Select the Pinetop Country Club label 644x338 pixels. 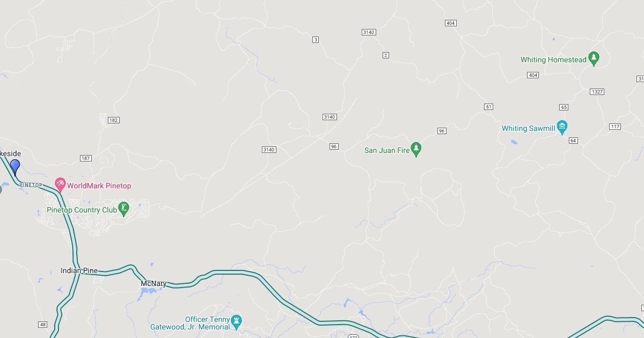point(82,210)
